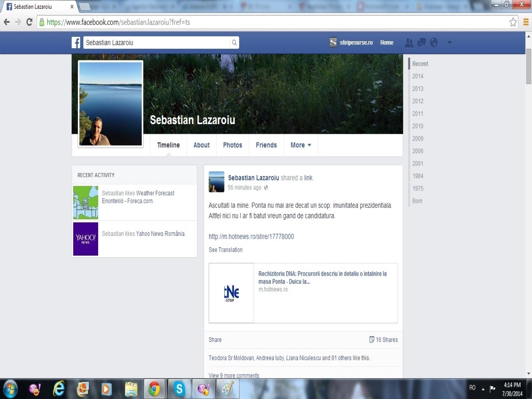The height and width of the screenshot is (399, 532).
Task: Expand the More dropdown
Action: click(x=301, y=145)
